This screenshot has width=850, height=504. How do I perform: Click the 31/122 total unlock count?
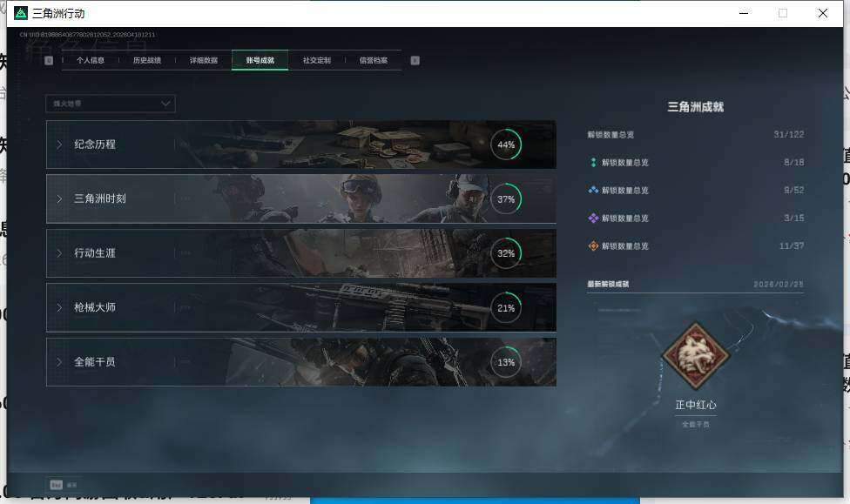pyautogui.click(x=789, y=134)
